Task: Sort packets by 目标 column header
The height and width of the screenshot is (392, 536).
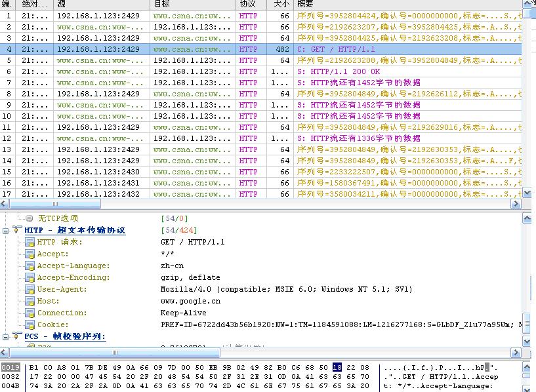Action: point(193,4)
